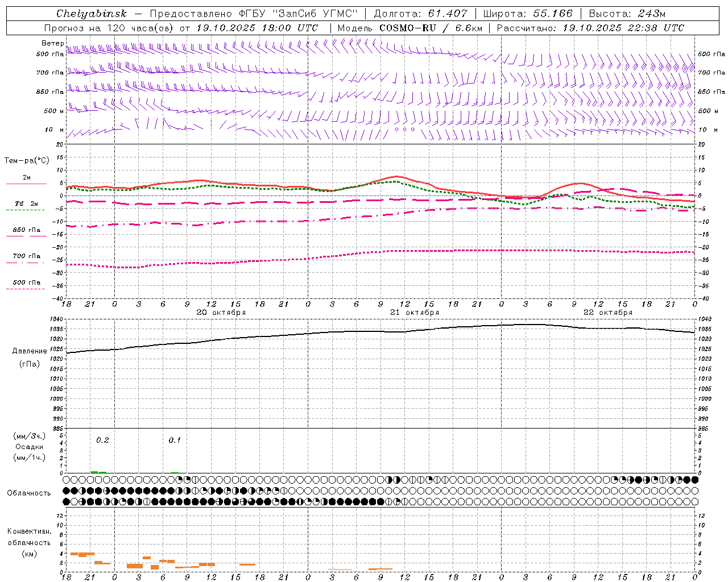
Task: Click the '(мм/1ч.)' precipitation unit label
Action: [29, 458]
